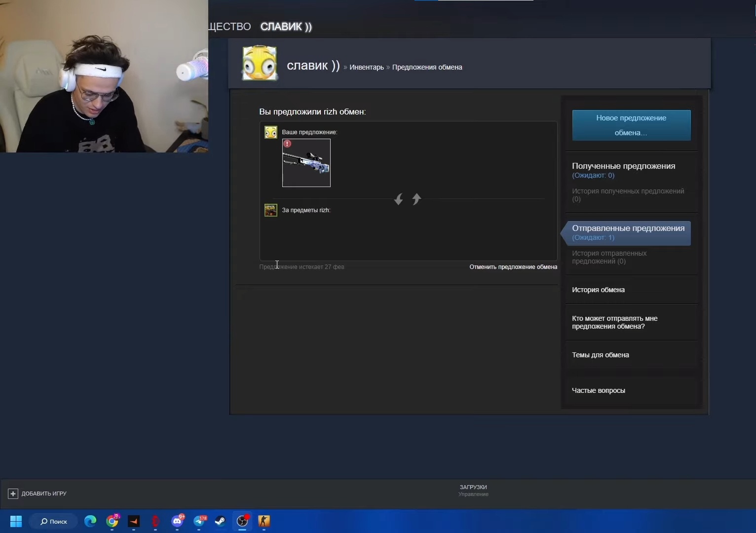Click the orange dark taskbar app icon
The width and height of the screenshot is (756, 533).
click(x=134, y=521)
